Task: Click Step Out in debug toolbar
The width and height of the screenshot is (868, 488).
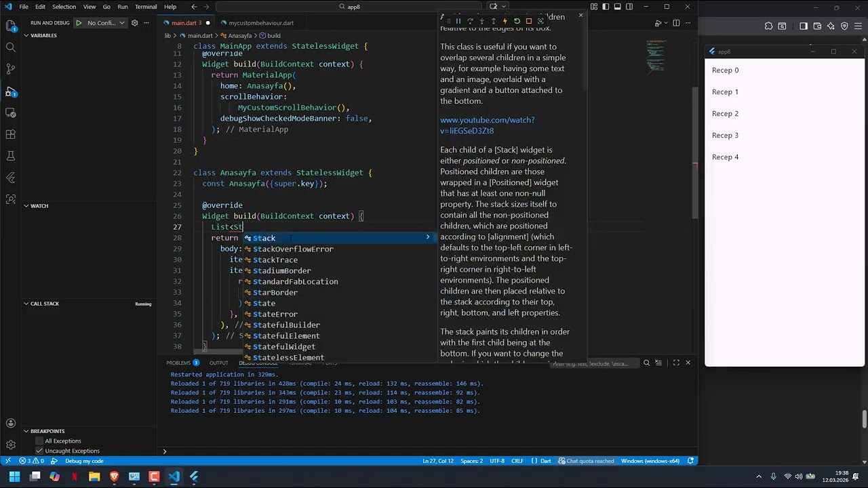Action: point(493,21)
